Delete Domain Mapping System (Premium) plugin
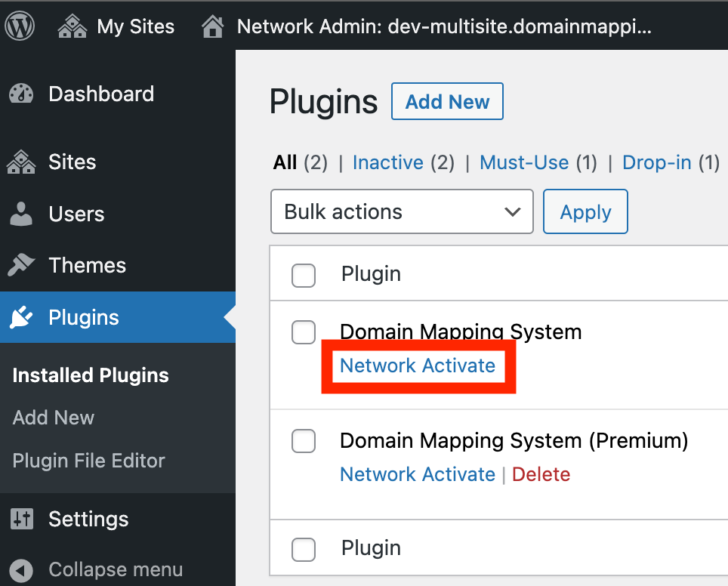Screen dimensions: 728x586 pyautogui.click(x=541, y=475)
